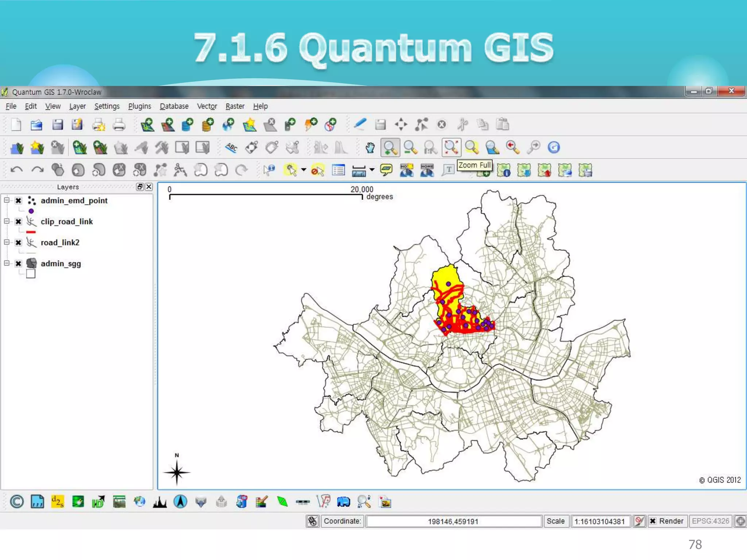
Task: Open the Settings menu
Action: click(x=107, y=106)
